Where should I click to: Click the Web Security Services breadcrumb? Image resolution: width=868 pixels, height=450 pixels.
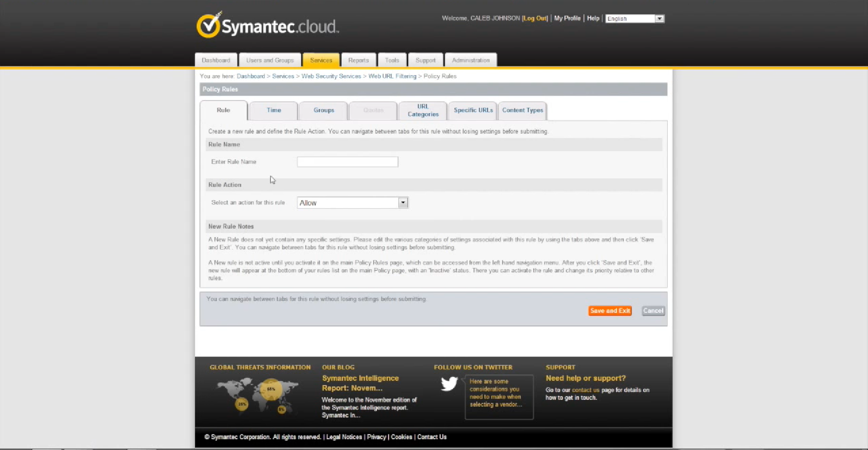click(x=331, y=76)
